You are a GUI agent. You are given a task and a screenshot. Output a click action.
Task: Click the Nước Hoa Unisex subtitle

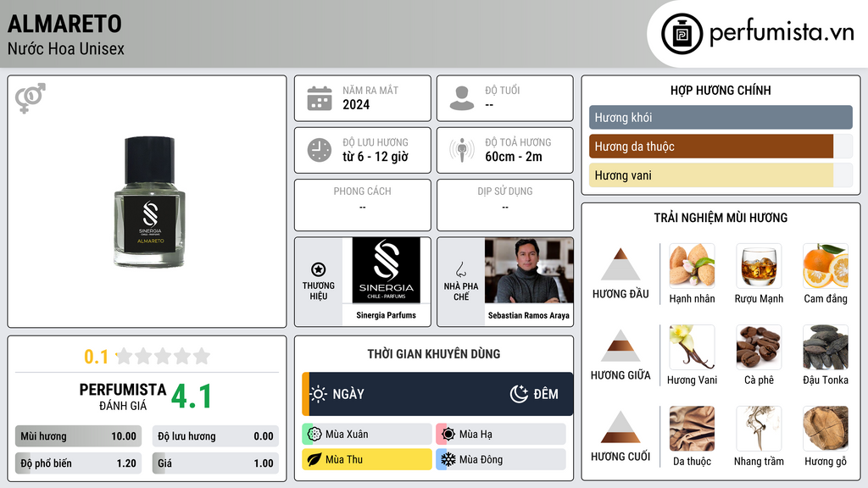66,48
